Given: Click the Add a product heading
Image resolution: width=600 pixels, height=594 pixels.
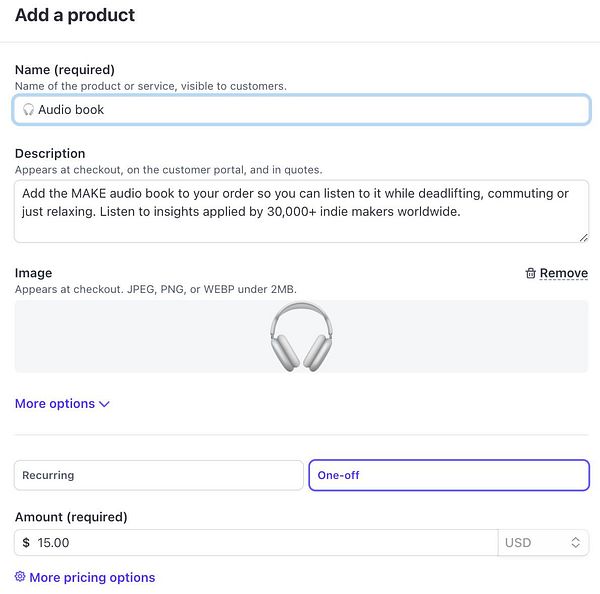Looking at the screenshot, I should pos(75,15).
